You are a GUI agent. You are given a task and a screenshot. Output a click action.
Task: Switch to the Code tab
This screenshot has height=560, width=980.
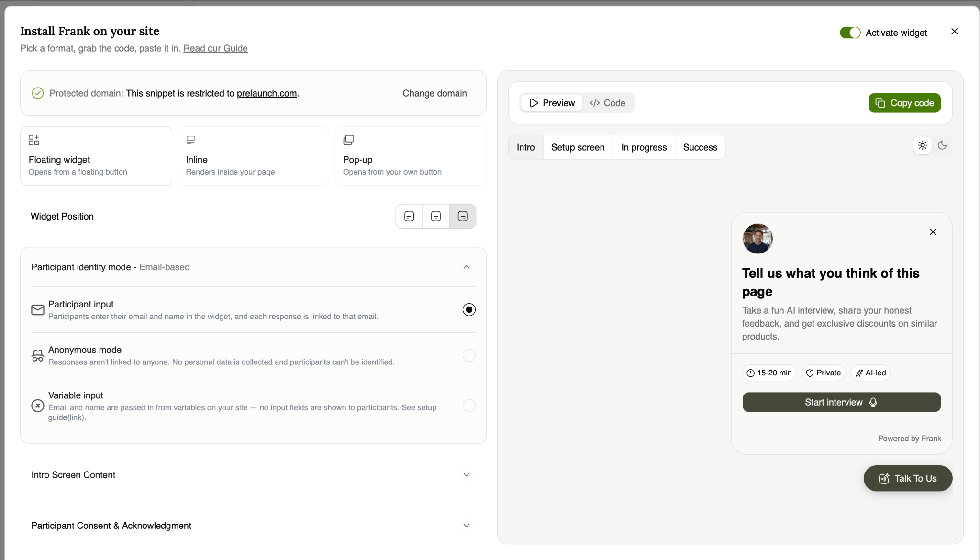[x=608, y=103]
